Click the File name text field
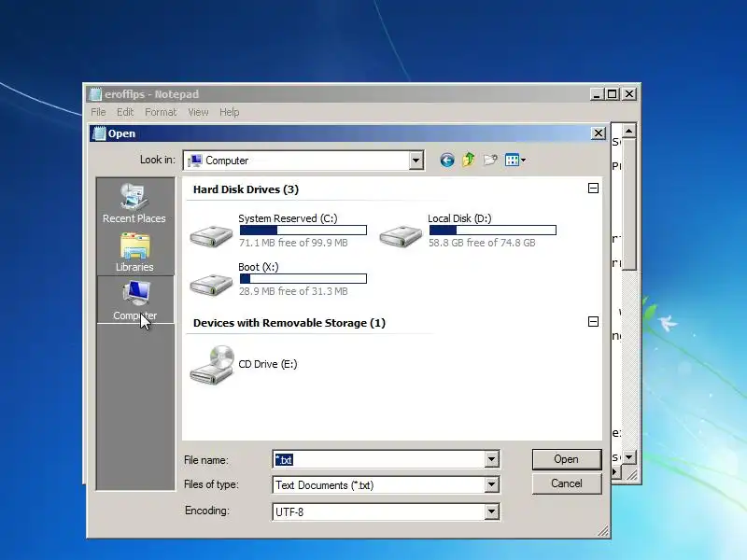747x560 pixels. point(379,459)
